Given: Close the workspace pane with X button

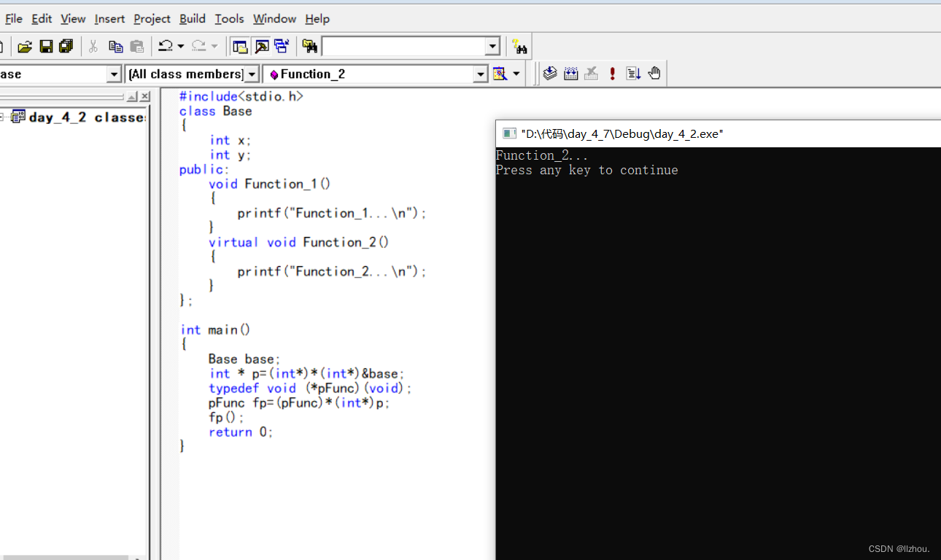Looking at the screenshot, I should coord(144,96).
